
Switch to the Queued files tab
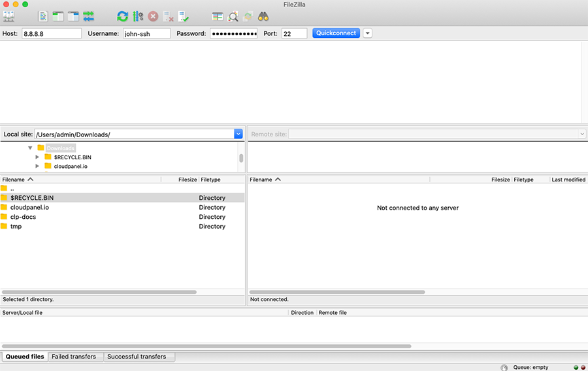pos(25,357)
